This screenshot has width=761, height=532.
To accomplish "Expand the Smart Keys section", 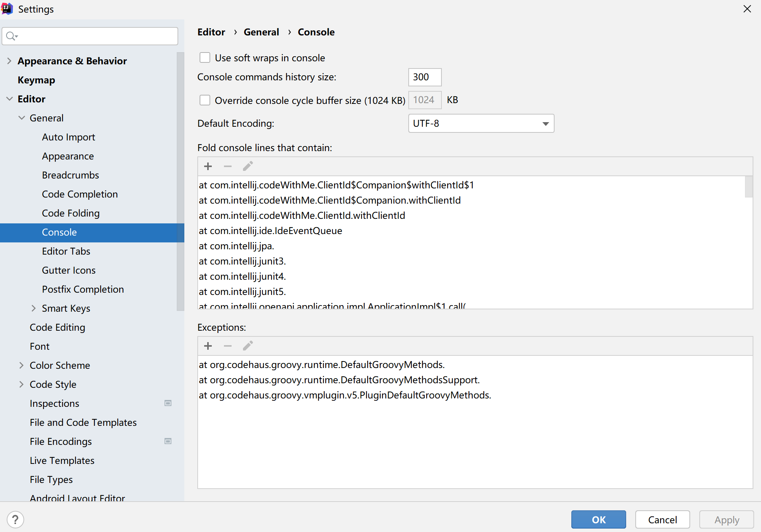I will tap(34, 308).
